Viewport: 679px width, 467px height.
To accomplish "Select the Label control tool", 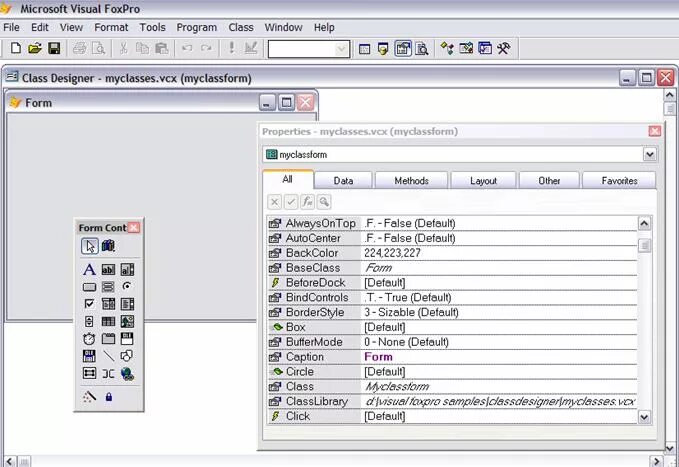I will 89,269.
